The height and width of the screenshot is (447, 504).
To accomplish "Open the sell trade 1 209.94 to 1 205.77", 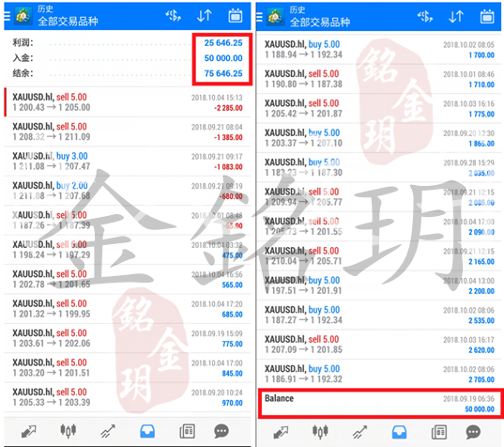I will pyautogui.click(x=379, y=197).
